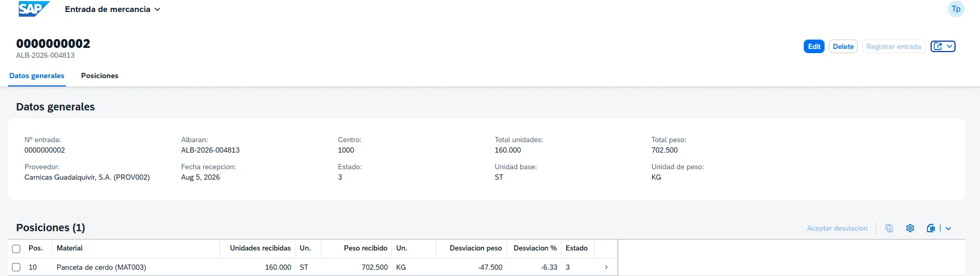The image size is (980, 276).
Task: Click the Total unidades value 160.000
Action: tap(507, 150)
